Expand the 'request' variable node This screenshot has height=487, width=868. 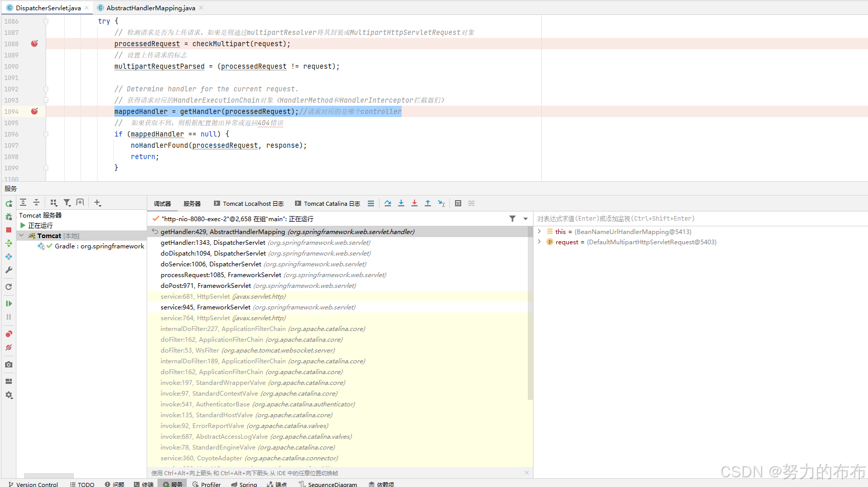click(539, 242)
